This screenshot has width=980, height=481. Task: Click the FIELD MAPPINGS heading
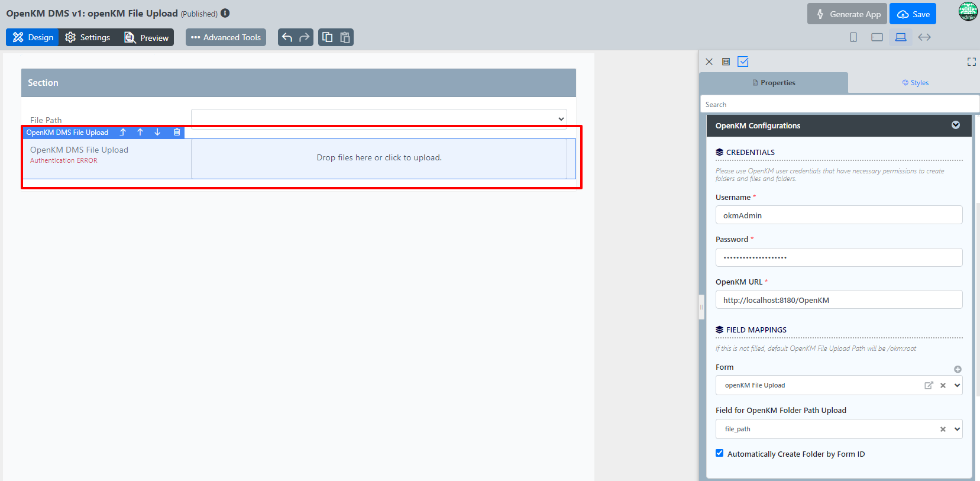point(756,330)
